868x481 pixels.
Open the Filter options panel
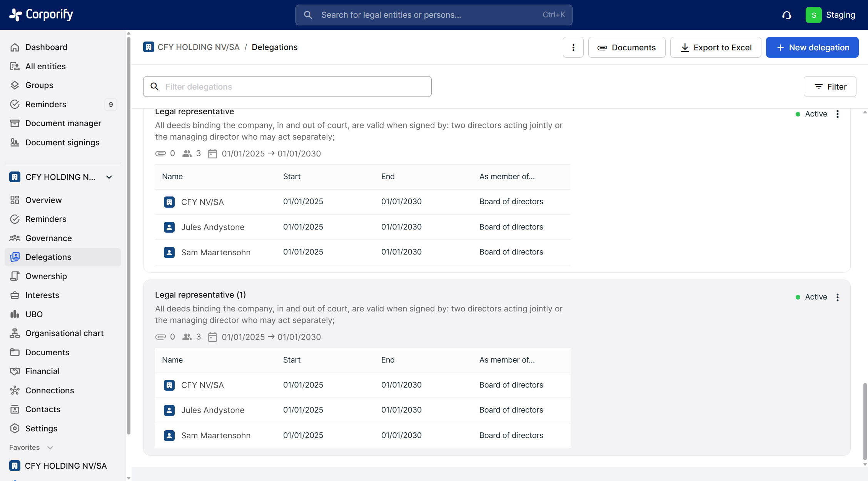[x=830, y=87]
